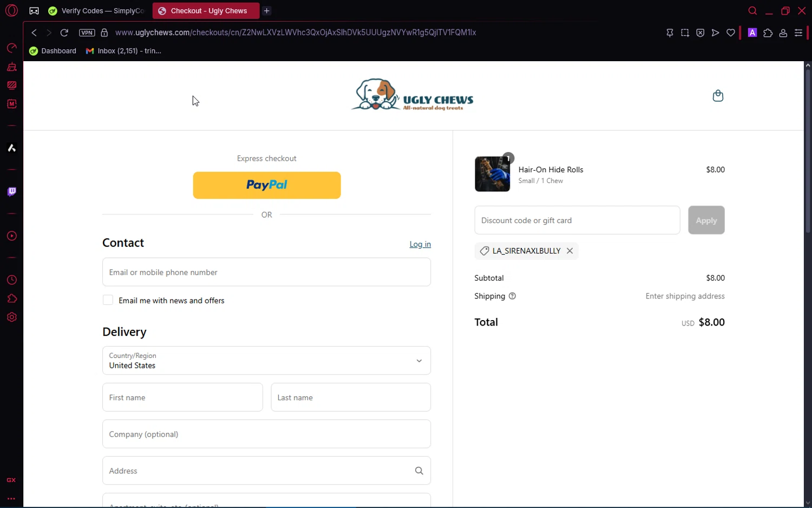Open Easy Setup sliders icon

tap(798, 33)
